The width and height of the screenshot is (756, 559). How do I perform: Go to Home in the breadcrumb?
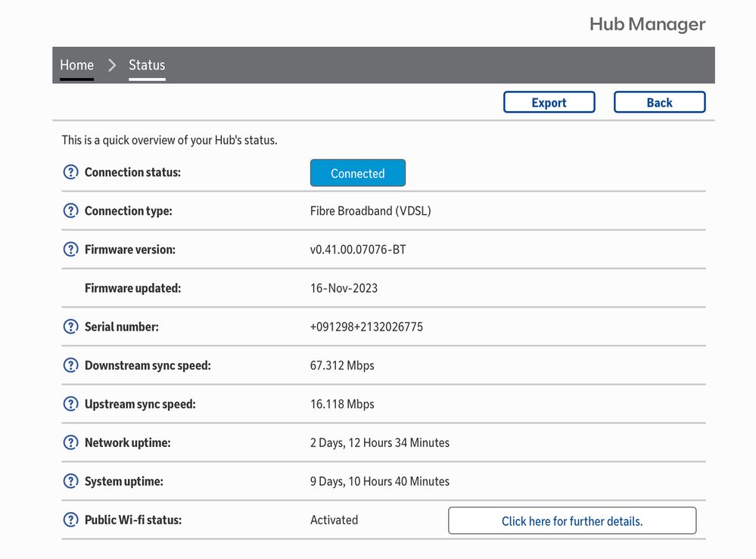(x=76, y=65)
